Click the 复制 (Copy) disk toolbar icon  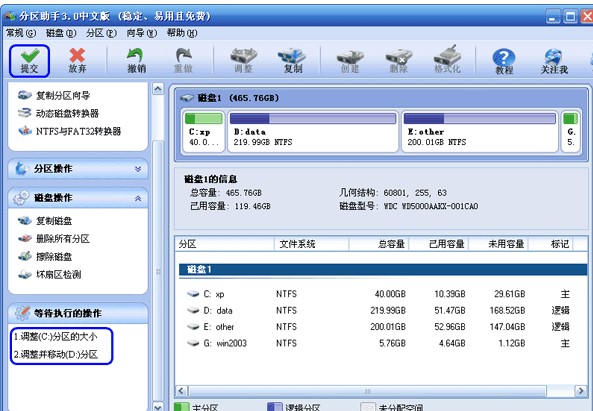click(x=292, y=60)
